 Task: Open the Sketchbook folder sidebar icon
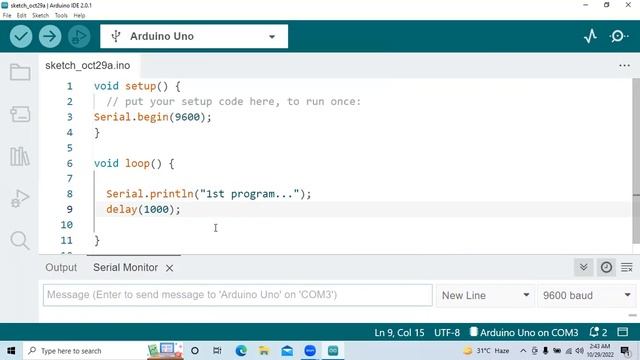click(20, 72)
